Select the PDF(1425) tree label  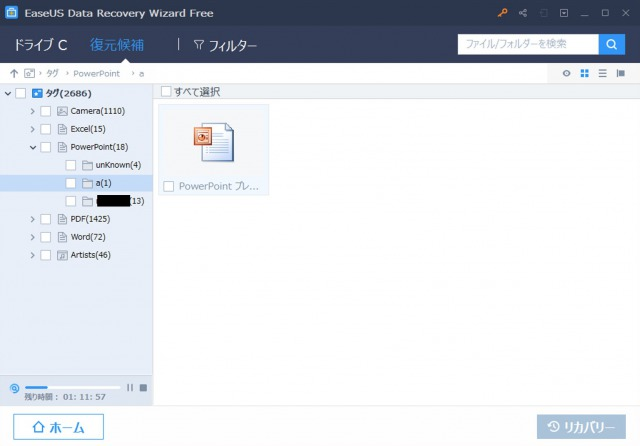90,219
